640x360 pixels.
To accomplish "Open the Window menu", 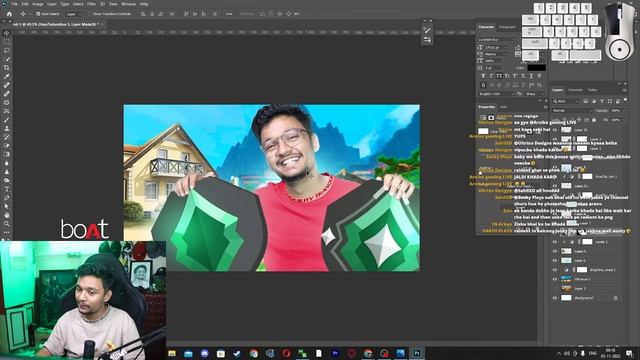I will [128, 4].
